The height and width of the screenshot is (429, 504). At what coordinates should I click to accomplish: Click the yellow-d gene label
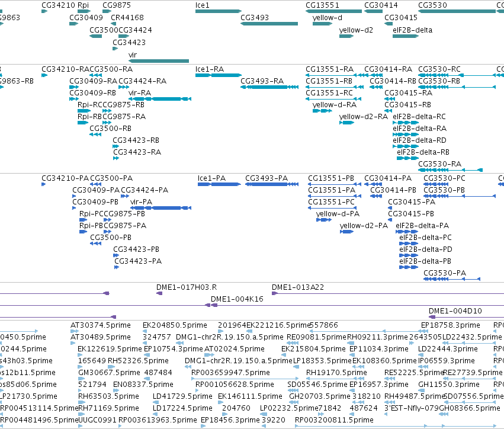coord(327,18)
